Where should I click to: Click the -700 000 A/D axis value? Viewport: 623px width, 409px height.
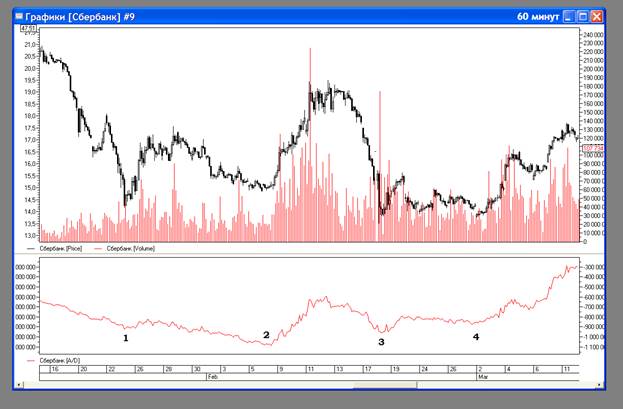(593, 307)
